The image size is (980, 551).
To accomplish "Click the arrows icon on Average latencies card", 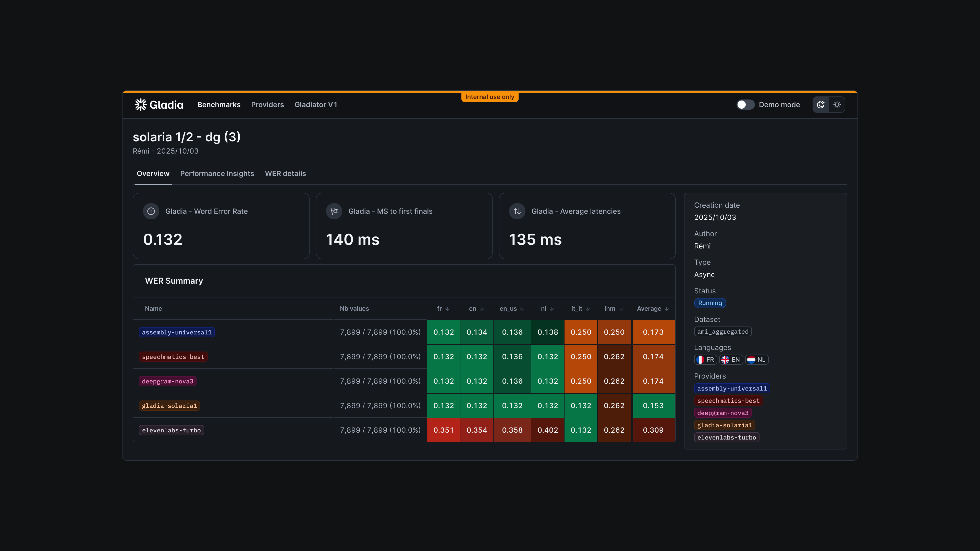I will (x=517, y=211).
